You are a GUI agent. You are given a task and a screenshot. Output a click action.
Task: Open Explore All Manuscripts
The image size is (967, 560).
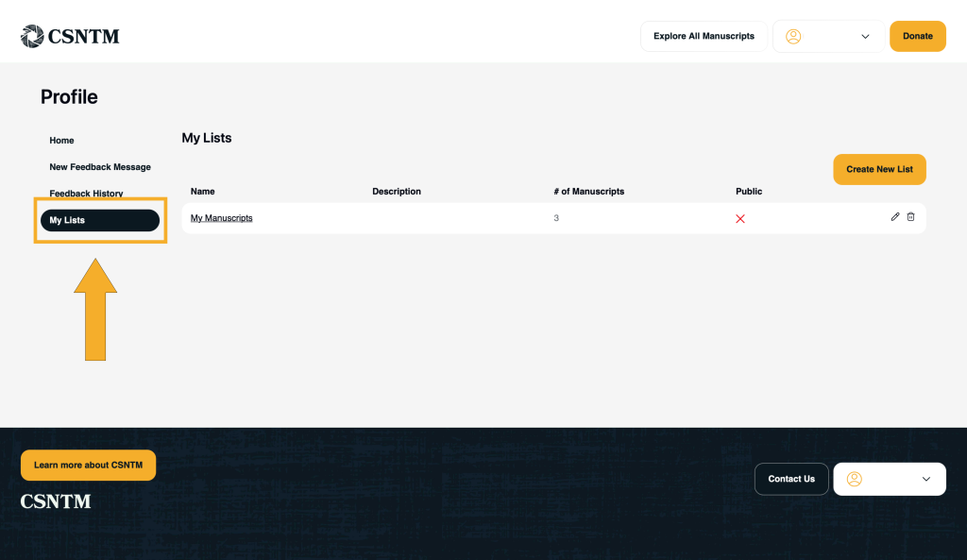704,37
